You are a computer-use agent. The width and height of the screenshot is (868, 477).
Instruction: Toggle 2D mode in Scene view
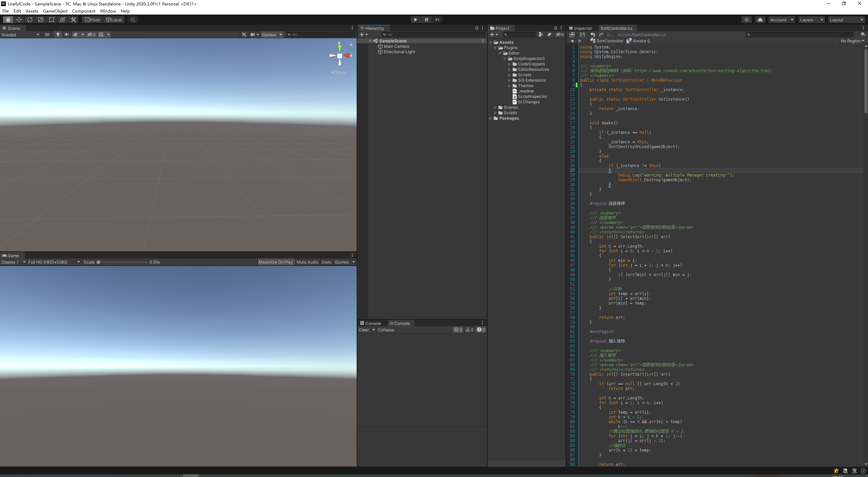(x=47, y=35)
